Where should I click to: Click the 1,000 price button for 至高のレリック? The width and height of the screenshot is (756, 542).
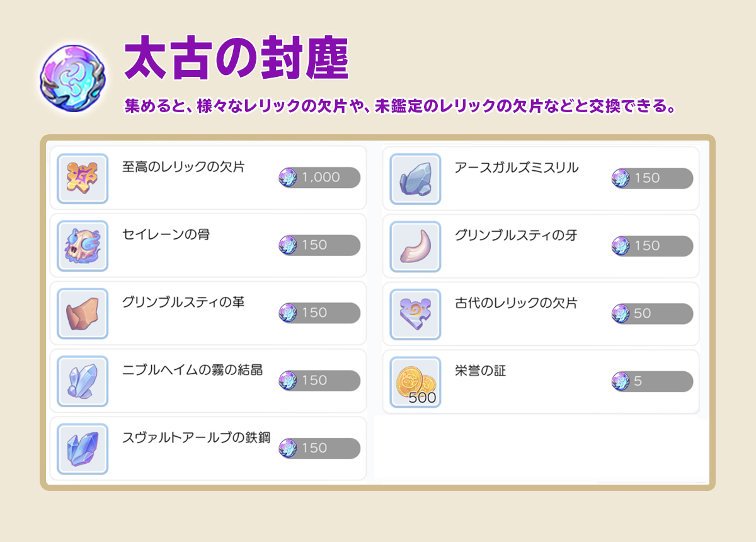tap(319, 178)
